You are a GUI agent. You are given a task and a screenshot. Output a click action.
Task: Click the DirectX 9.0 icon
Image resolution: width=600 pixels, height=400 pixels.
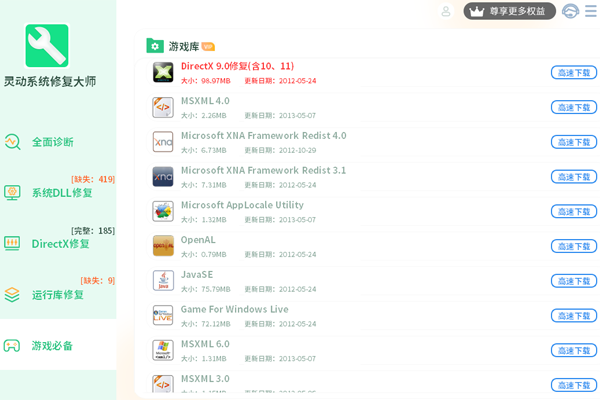pos(162,72)
